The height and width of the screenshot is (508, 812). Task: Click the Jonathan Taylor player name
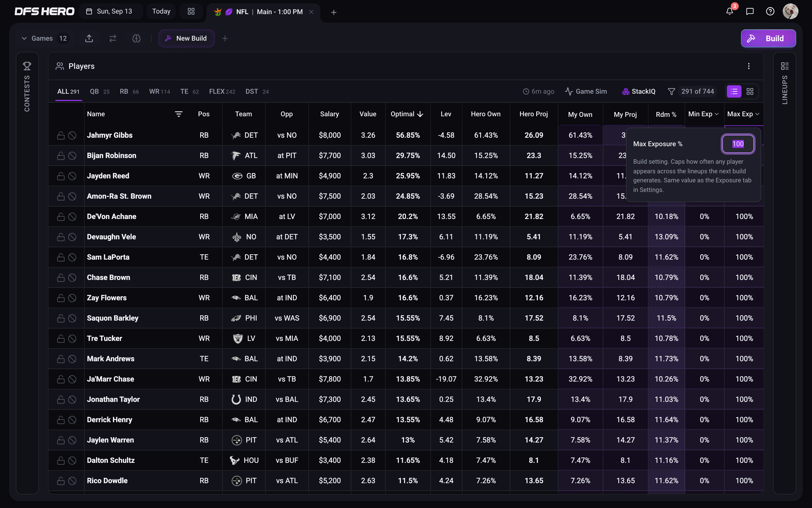pos(113,399)
